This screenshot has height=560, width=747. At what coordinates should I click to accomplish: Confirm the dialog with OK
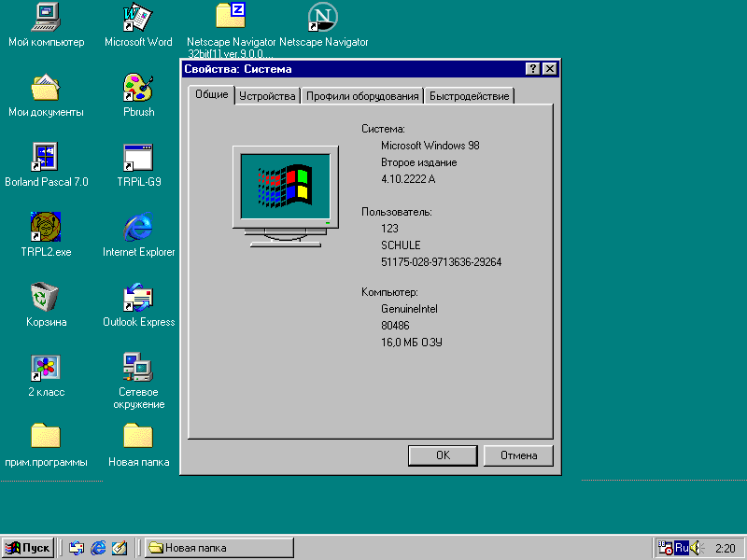click(x=443, y=455)
